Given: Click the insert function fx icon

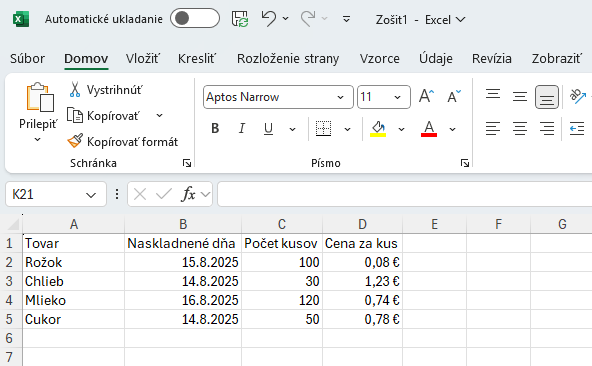Looking at the screenshot, I should point(188,194).
